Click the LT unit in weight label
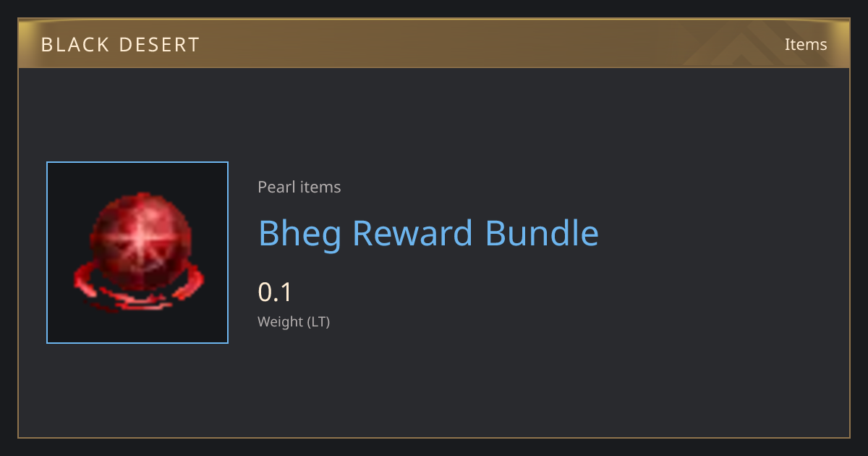 pos(317,322)
